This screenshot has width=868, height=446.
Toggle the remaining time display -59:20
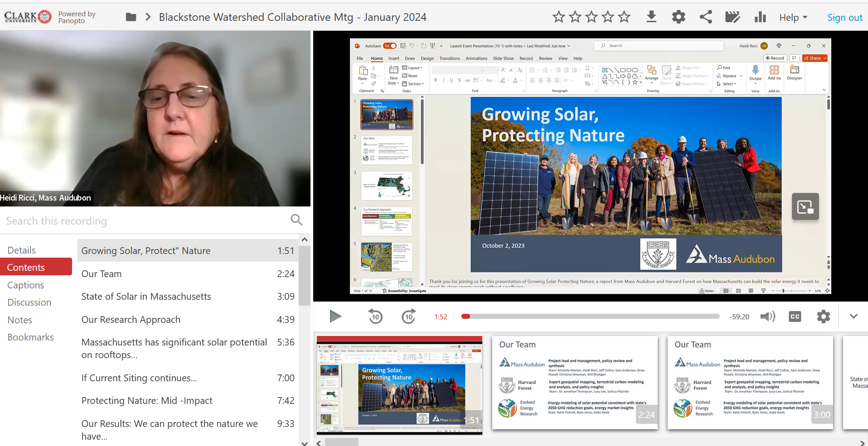point(739,317)
